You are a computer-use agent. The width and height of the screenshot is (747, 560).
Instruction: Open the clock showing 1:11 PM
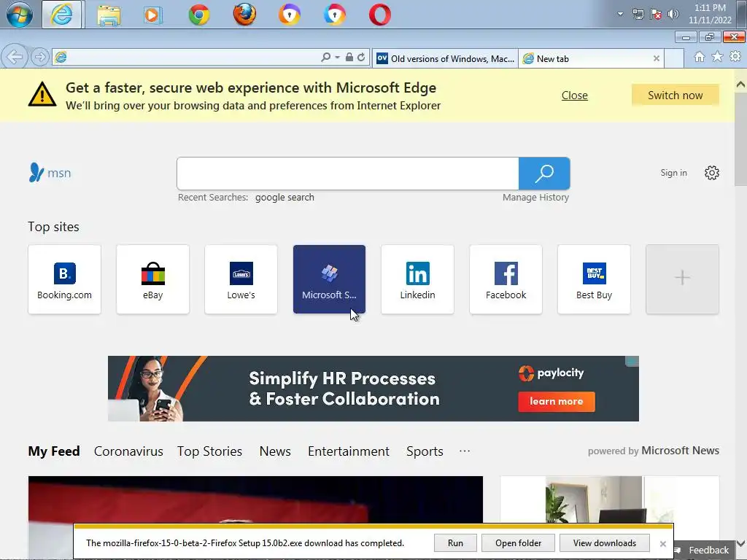click(710, 14)
